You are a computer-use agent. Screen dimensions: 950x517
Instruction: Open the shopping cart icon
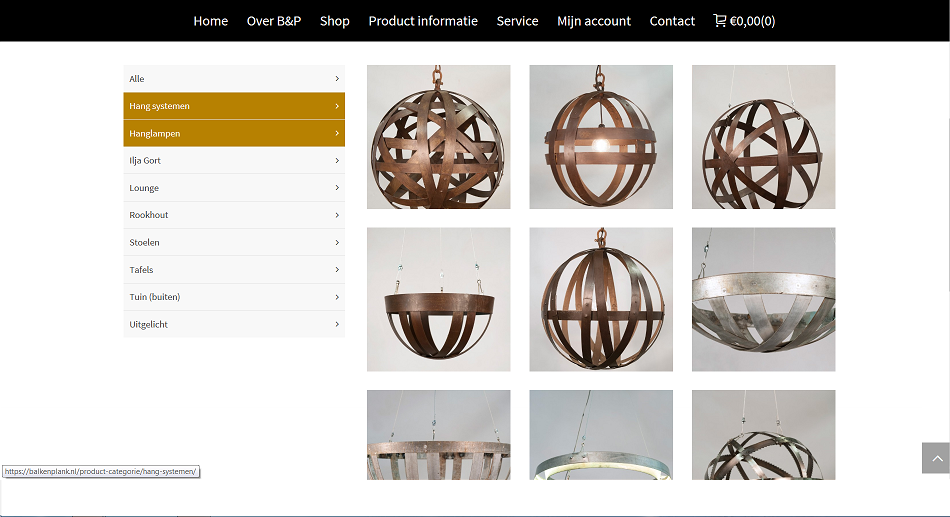(719, 21)
